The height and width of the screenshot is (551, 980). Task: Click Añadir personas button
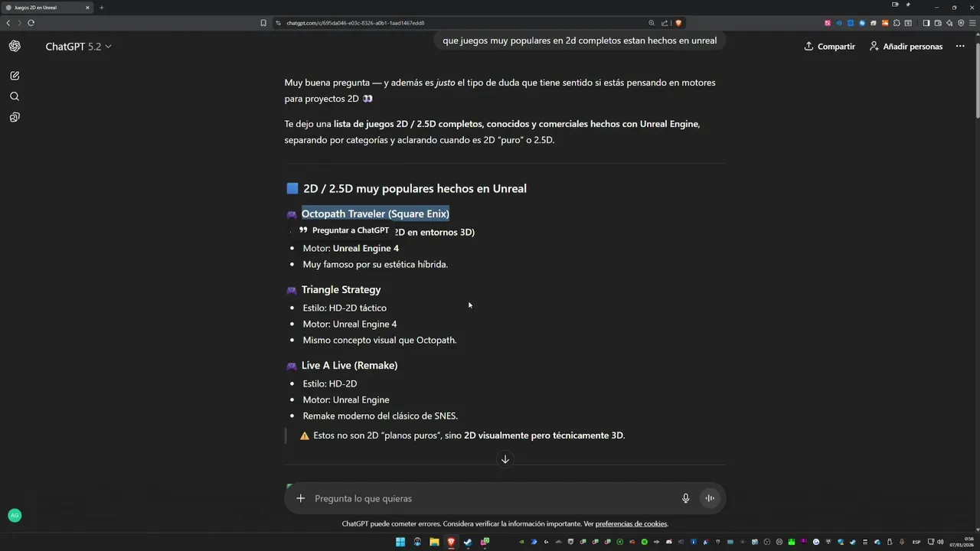point(906,47)
